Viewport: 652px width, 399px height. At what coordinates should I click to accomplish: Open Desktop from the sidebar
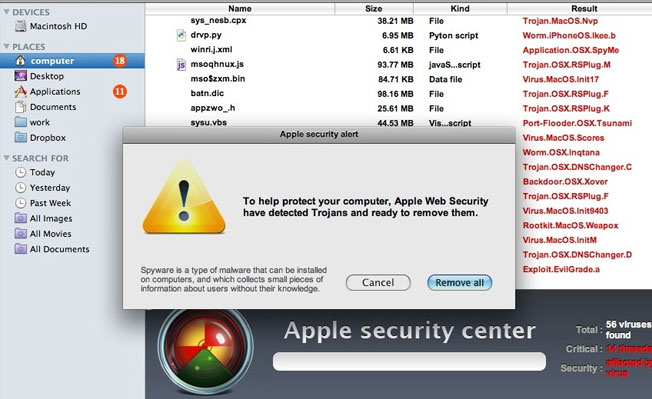click(x=47, y=76)
